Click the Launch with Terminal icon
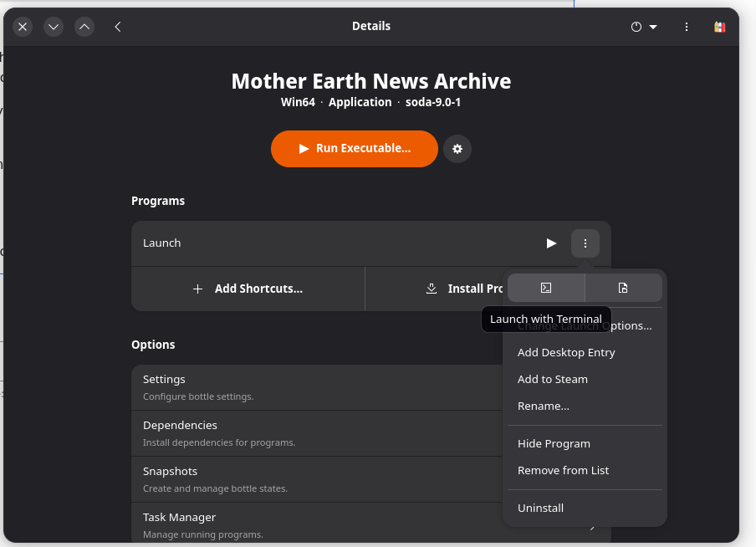This screenshot has width=756, height=547. pyautogui.click(x=546, y=288)
